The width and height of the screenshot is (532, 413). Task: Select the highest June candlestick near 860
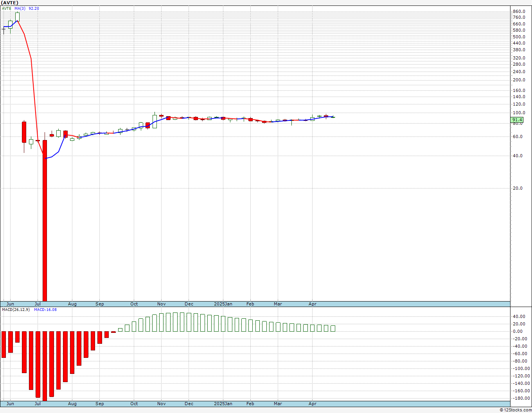[x=17, y=16]
